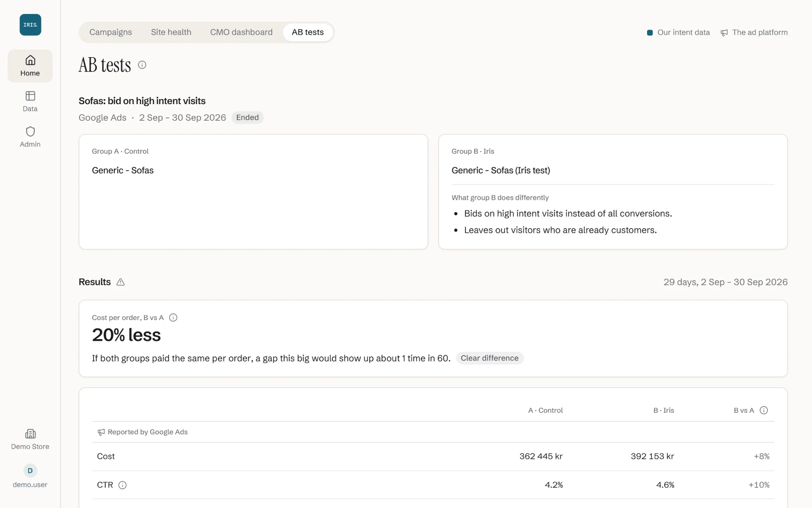812x508 pixels.
Task: Open the Home sidebar item
Action: [30, 66]
